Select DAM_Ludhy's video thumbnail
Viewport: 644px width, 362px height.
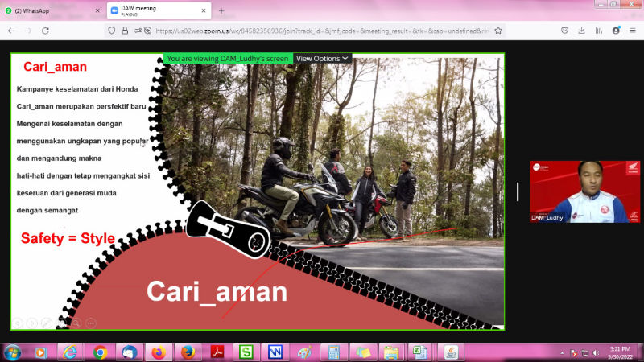point(584,191)
